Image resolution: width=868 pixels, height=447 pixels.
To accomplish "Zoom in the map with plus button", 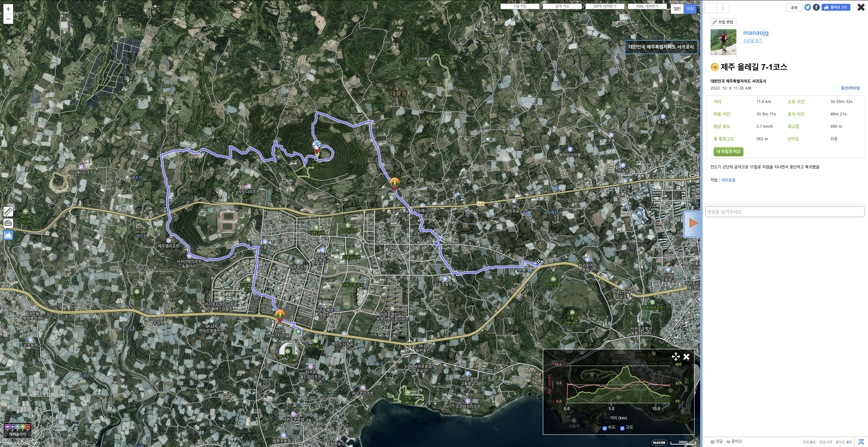I will 8,9.
